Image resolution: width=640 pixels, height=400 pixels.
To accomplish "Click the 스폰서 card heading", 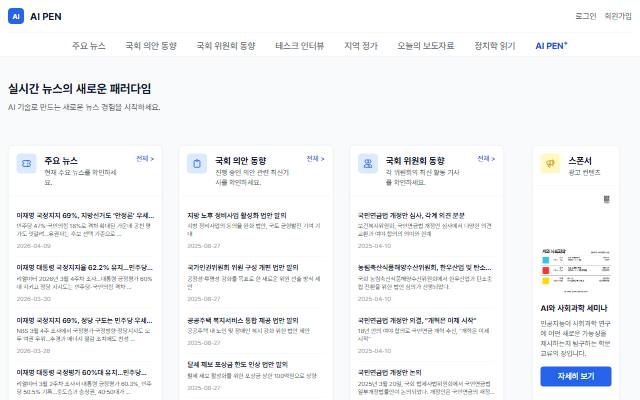I will 580,160.
